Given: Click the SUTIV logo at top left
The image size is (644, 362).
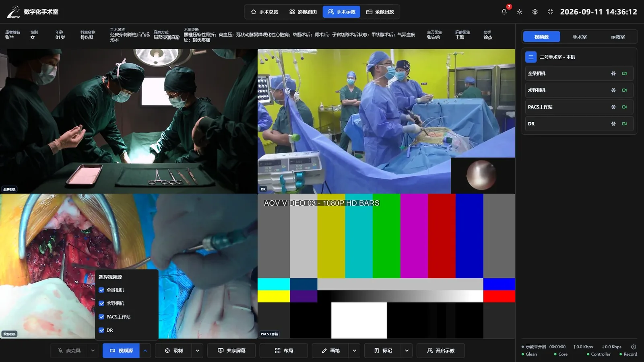Looking at the screenshot, I should (x=14, y=12).
